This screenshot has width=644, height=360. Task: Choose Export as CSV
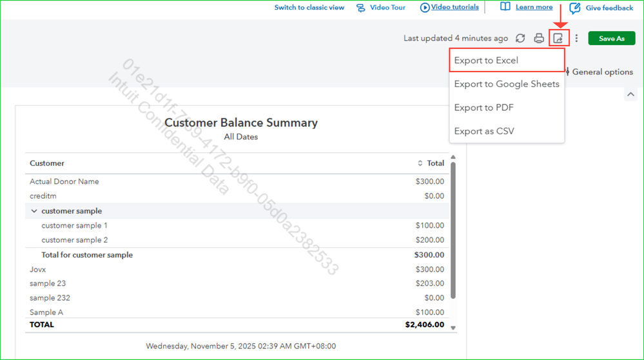click(x=507, y=131)
